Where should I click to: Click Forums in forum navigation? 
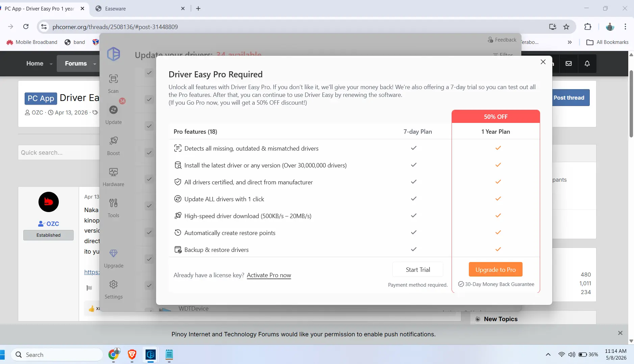coord(76,63)
